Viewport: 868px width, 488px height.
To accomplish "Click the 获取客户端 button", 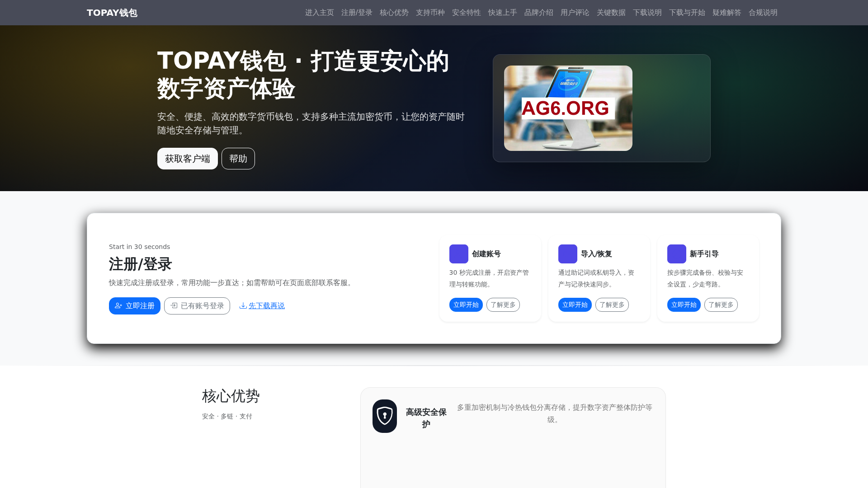I will click(188, 159).
